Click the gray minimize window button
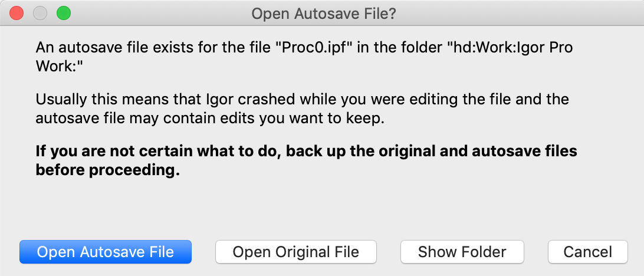Screen dimensions: 644x276 pyautogui.click(x=40, y=12)
